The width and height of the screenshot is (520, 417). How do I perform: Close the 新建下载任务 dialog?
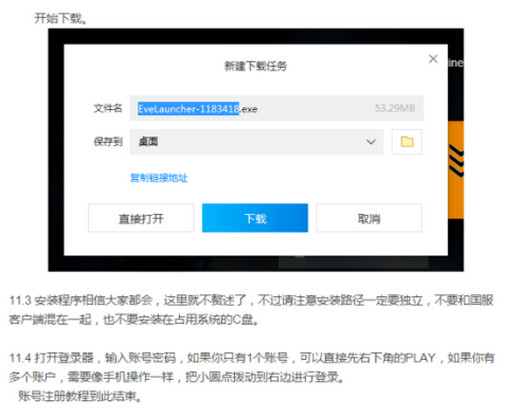(433, 59)
